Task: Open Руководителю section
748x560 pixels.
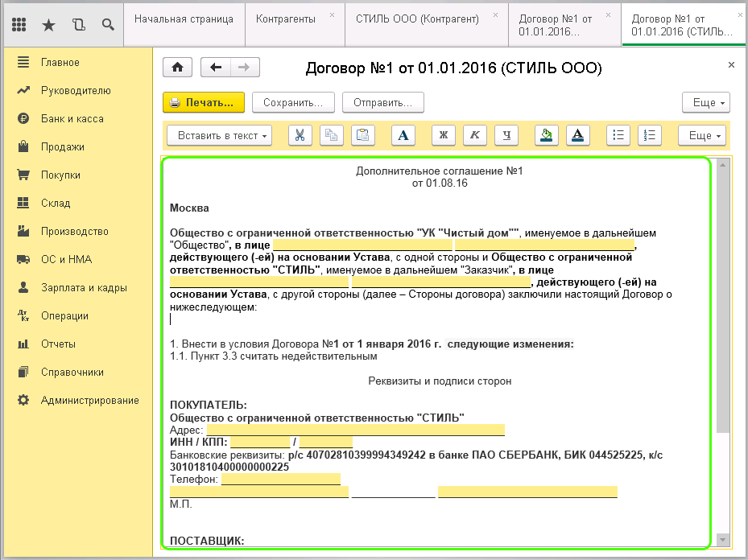Action: (76, 91)
